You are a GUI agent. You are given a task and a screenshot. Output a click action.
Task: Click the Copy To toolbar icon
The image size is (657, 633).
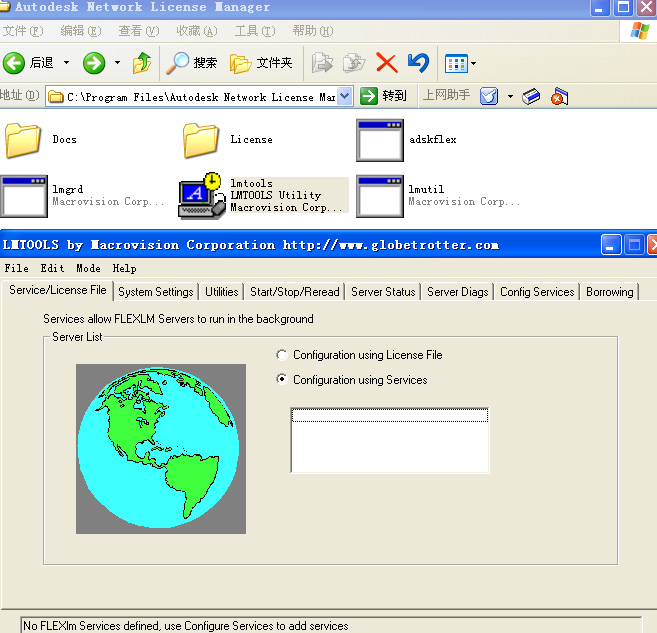(x=354, y=63)
